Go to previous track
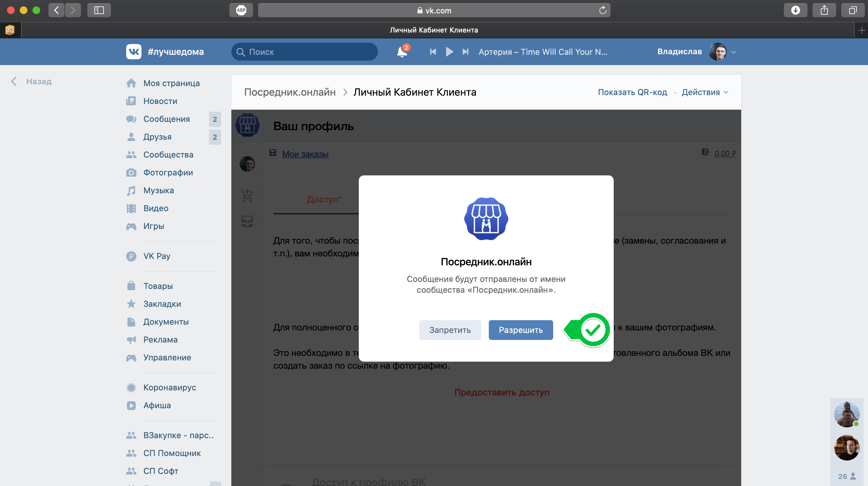This screenshot has width=868, height=486. [433, 52]
